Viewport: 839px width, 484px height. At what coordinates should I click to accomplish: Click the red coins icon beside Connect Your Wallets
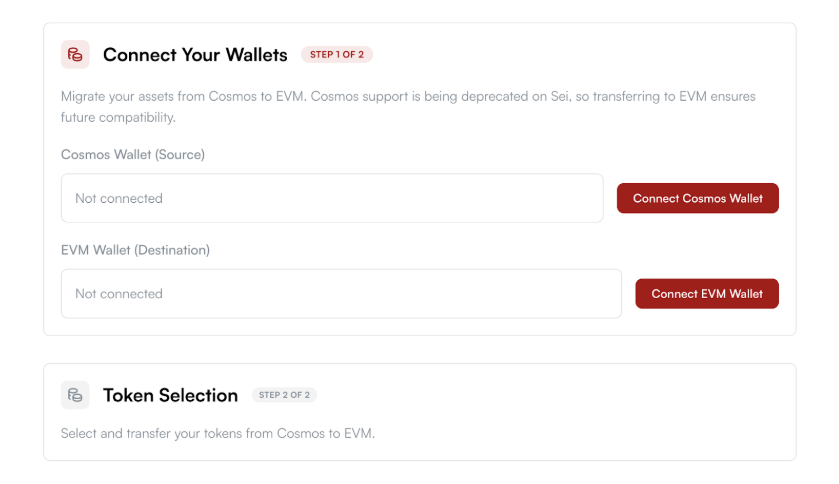[x=75, y=54]
